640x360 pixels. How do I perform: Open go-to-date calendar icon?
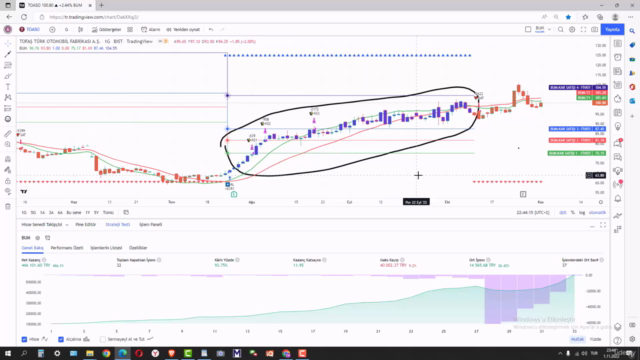point(126,213)
